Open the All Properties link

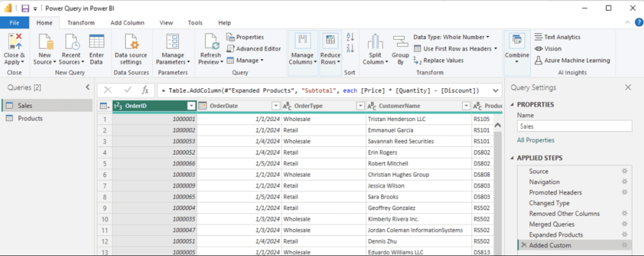[535, 140]
